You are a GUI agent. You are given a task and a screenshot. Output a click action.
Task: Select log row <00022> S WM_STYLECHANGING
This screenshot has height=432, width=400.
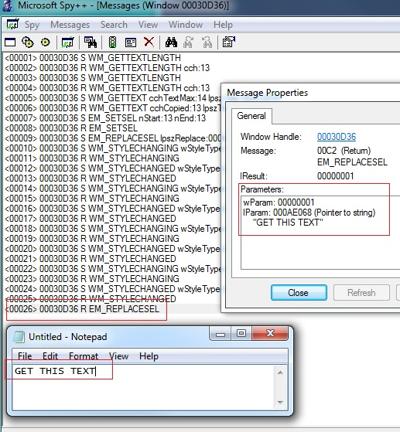pos(113,269)
